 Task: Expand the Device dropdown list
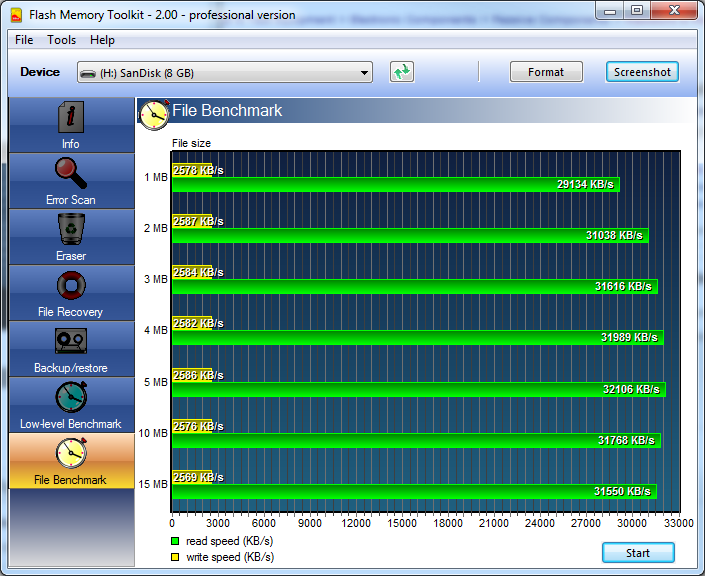coord(364,72)
